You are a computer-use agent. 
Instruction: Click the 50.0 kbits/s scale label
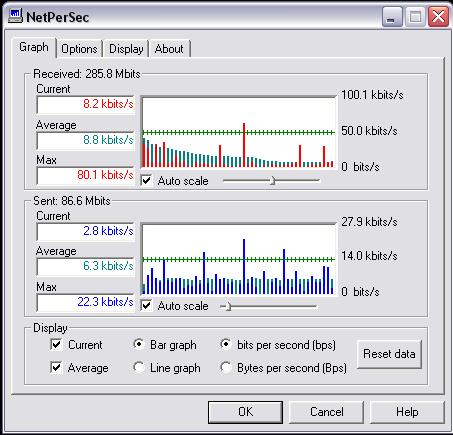click(369, 131)
